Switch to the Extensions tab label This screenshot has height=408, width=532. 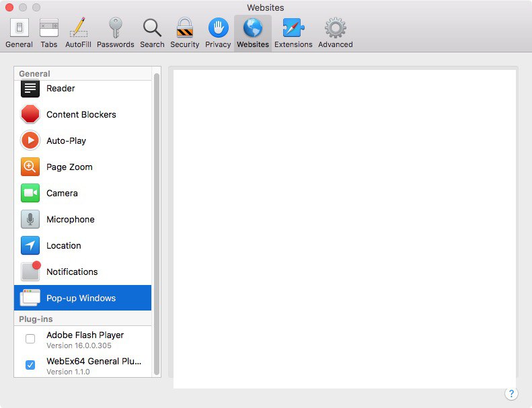293,44
